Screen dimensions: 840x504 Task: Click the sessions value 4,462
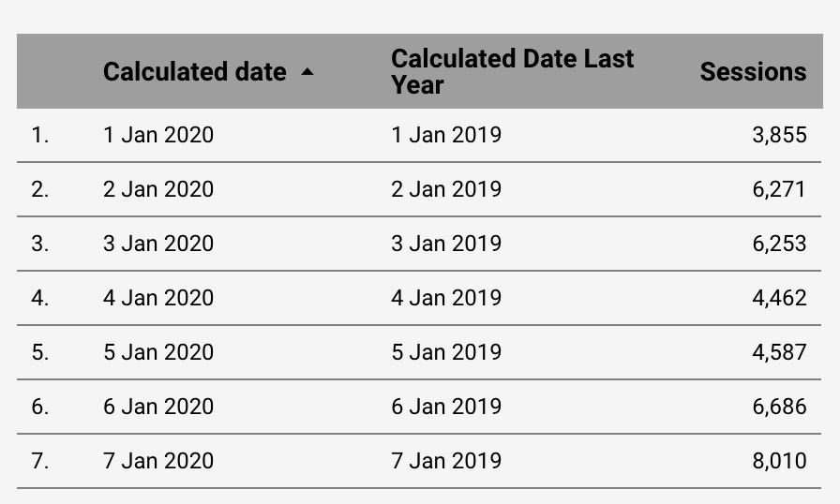779,299
